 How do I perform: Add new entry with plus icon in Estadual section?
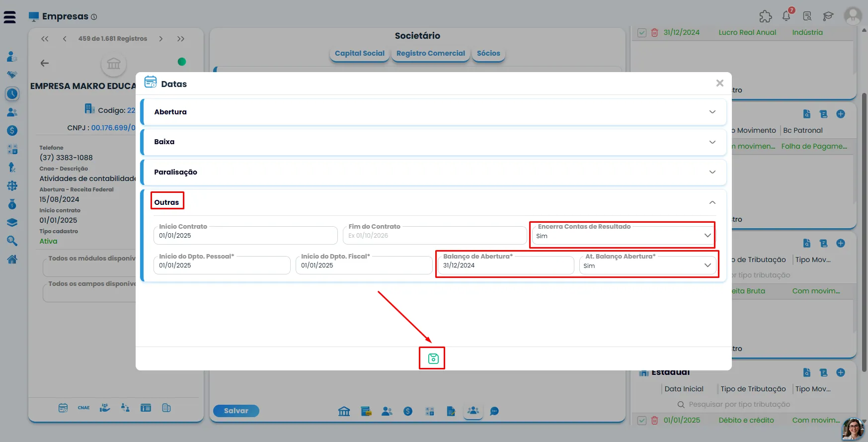coord(841,372)
